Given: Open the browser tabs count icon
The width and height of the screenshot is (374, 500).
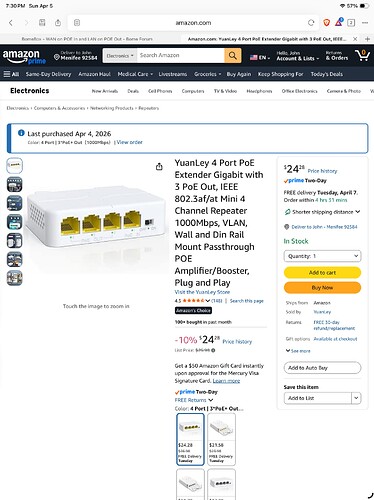Looking at the screenshot, I should click(x=351, y=23).
